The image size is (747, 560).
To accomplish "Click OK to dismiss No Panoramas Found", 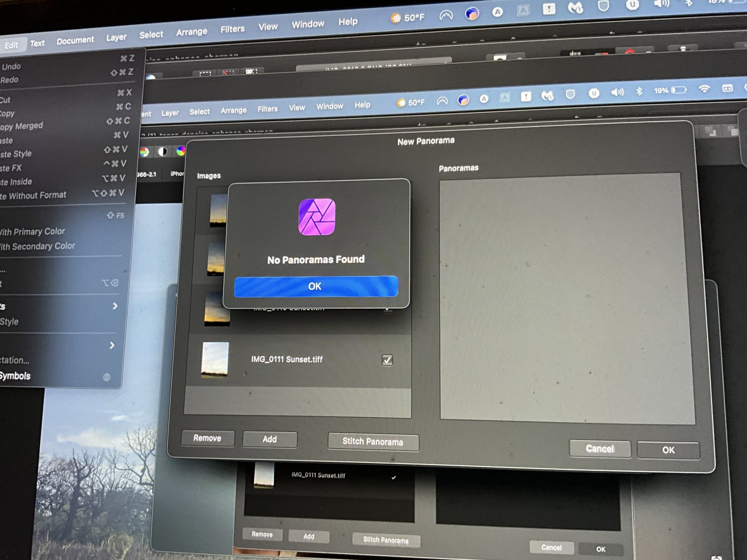I will coord(316,286).
